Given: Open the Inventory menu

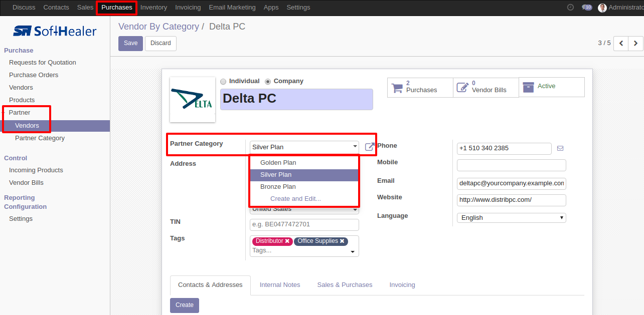Looking at the screenshot, I should tap(153, 8).
